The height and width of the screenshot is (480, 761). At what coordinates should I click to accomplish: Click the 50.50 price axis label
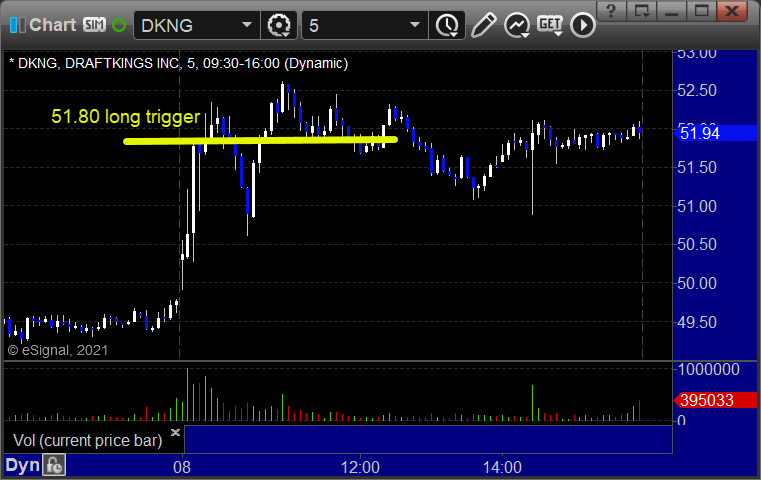[x=696, y=244]
